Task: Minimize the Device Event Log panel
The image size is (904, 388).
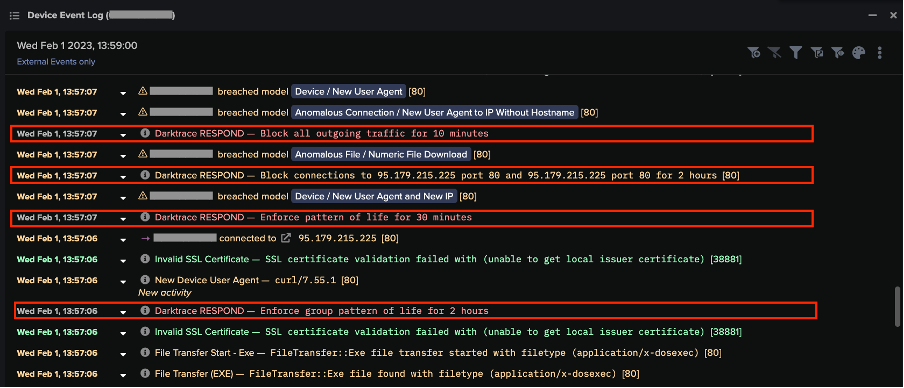Action: [x=873, y=16]
